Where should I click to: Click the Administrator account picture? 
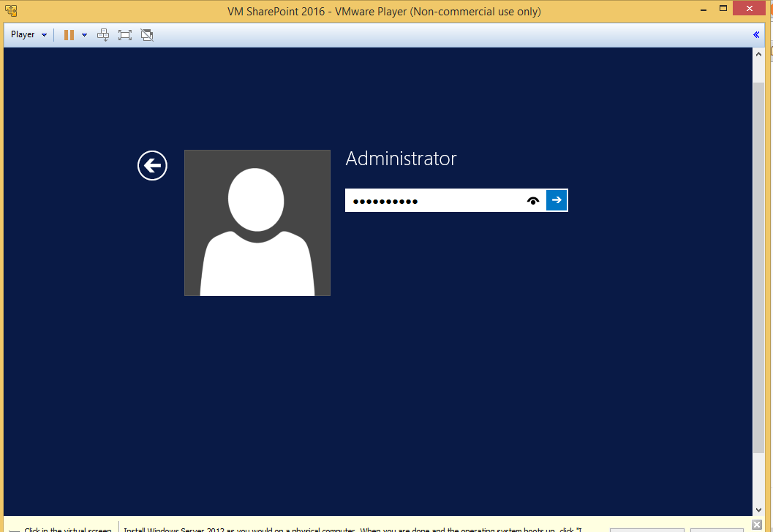(257, 223)
